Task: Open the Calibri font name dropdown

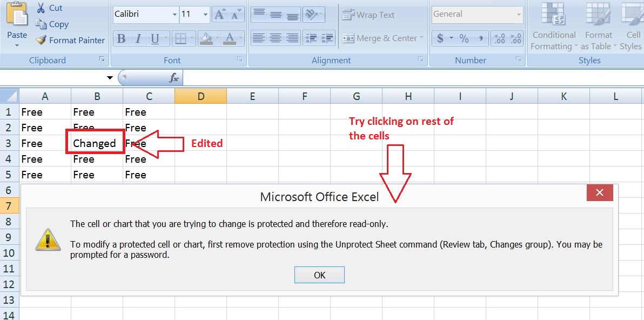Action: [x=175, y=15]
